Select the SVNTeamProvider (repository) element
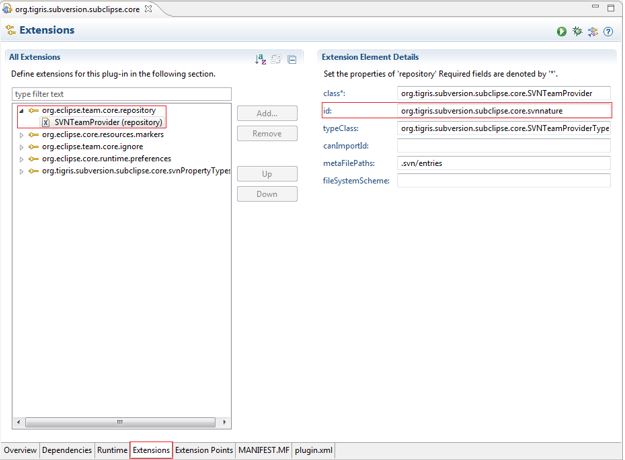625x460 pixels. [101, 122]
